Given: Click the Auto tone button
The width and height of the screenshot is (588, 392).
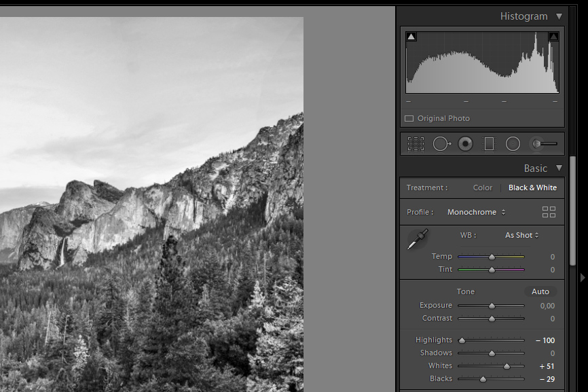Looking at the screenshot, I should (540, 291).
